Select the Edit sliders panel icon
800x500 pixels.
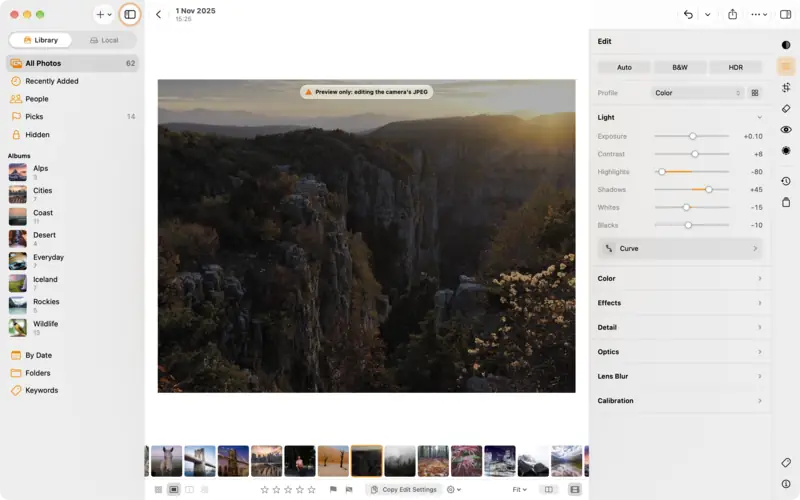tap(786, 66)
